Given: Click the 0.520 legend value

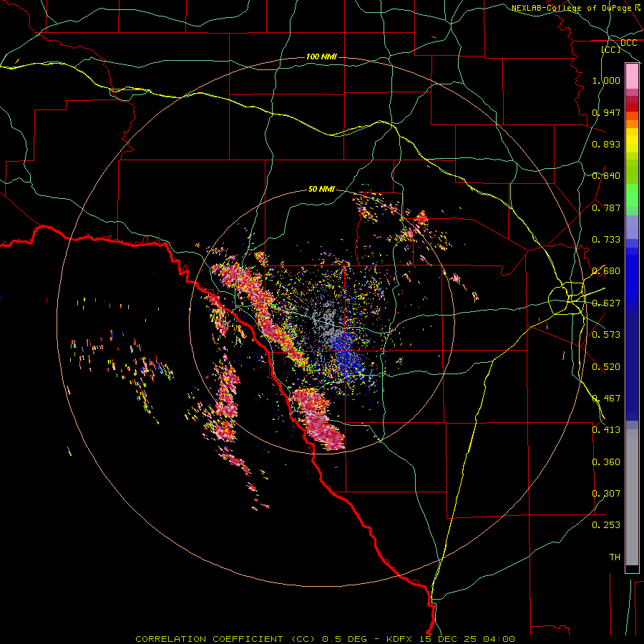Looking at the screenshot, I should [606, 367].
